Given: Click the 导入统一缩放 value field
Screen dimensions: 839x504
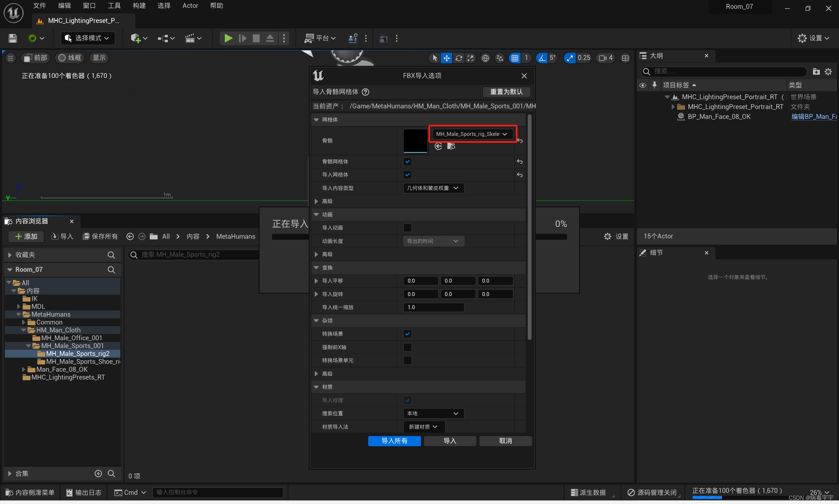Looking at the screenshot, I should coord(433,308).
